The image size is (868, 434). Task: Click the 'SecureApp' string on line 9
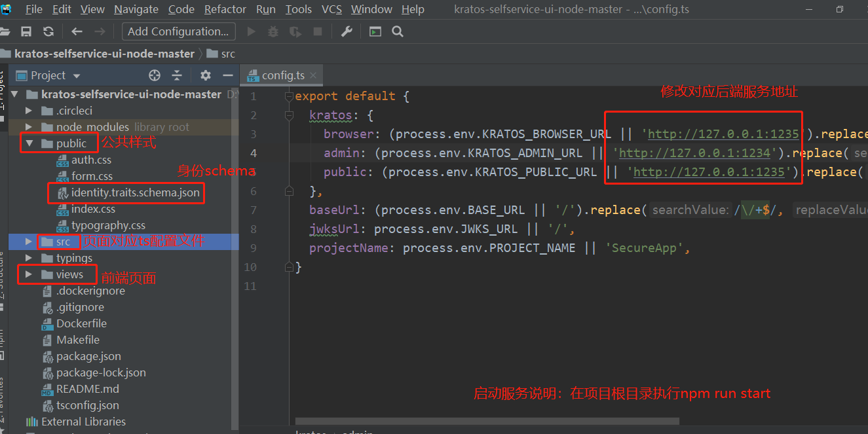(x=645, y=248)
